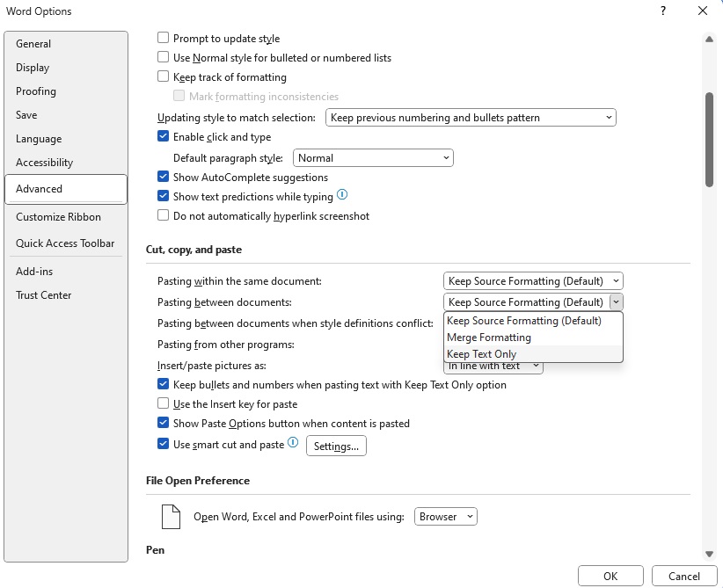The height and width of the screenshot is (588, 723).
Task: Switch to Quick Access Toolbar category
Action: 66,243
